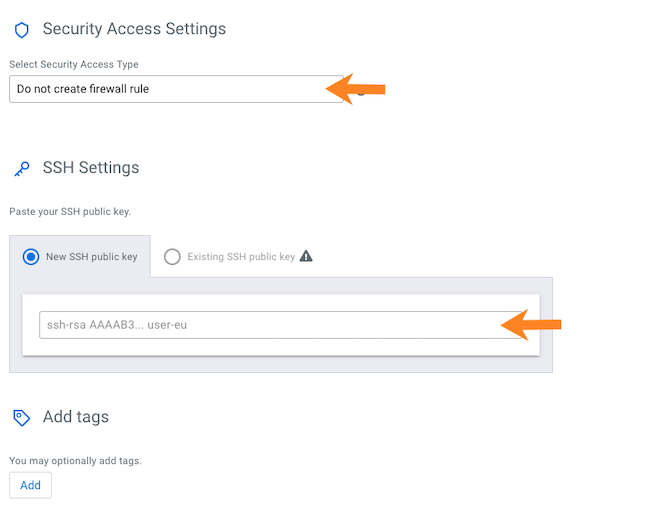Click the "Paste your SSH public key." text
This screenshot has height=506, width=650.
pos(70,212)
